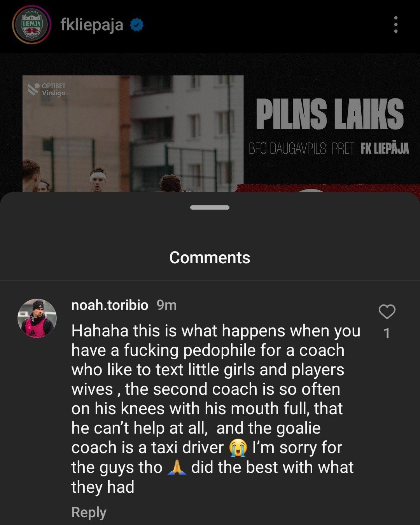Open noah.toribio's profile picture
Image resolution: width=420 pixels, height=525 pixels.
[37, 318]
